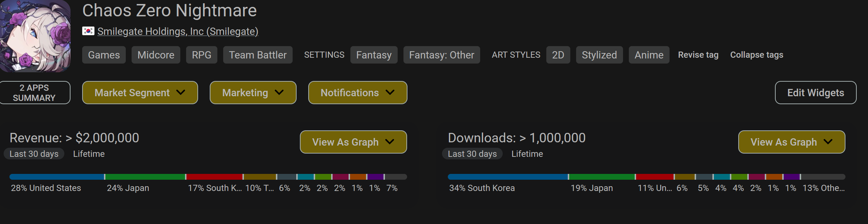Select Downloads Last 30 days tab

tap(473, 154)
